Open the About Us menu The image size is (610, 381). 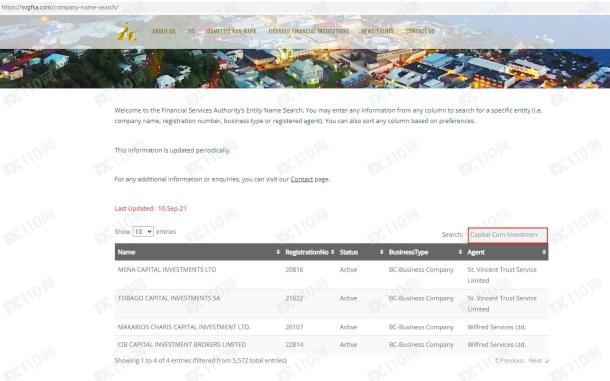pos(164,31)
